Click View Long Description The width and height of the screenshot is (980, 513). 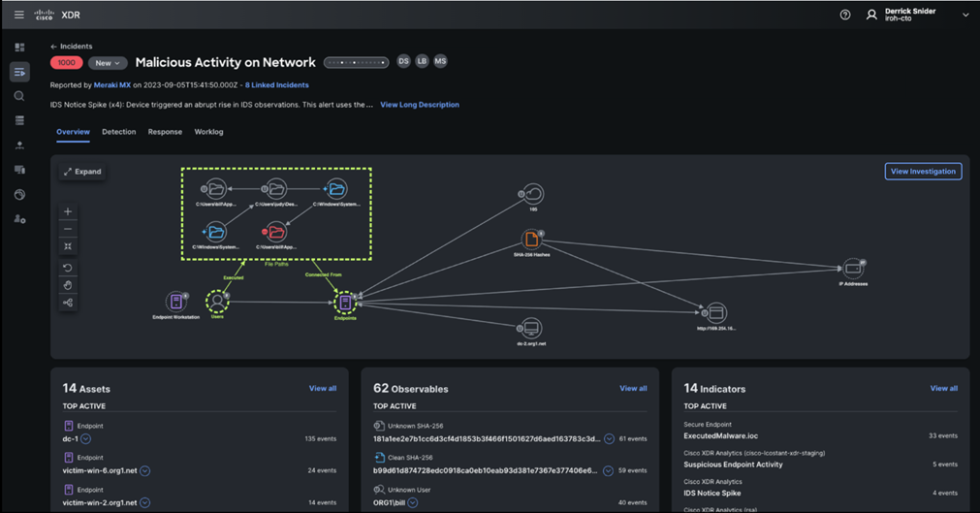pyautogui.click(x=420, y=105)
